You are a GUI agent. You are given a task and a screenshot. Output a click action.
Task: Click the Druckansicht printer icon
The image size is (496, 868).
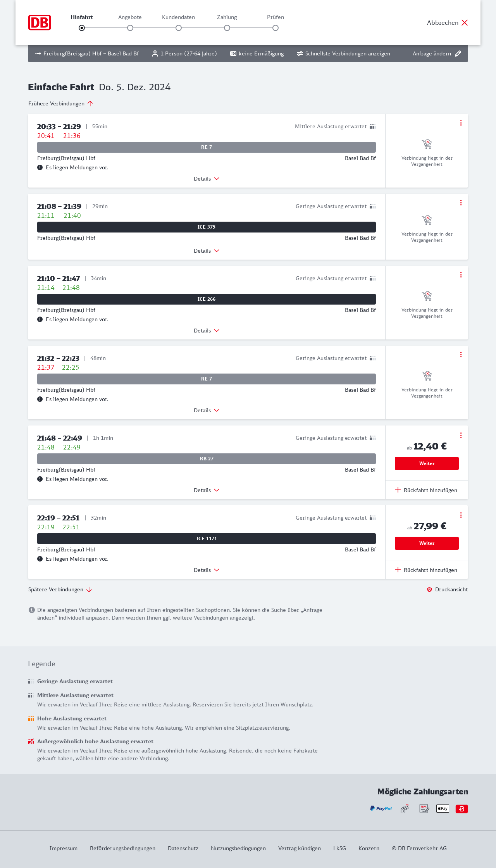click(429, 589)
